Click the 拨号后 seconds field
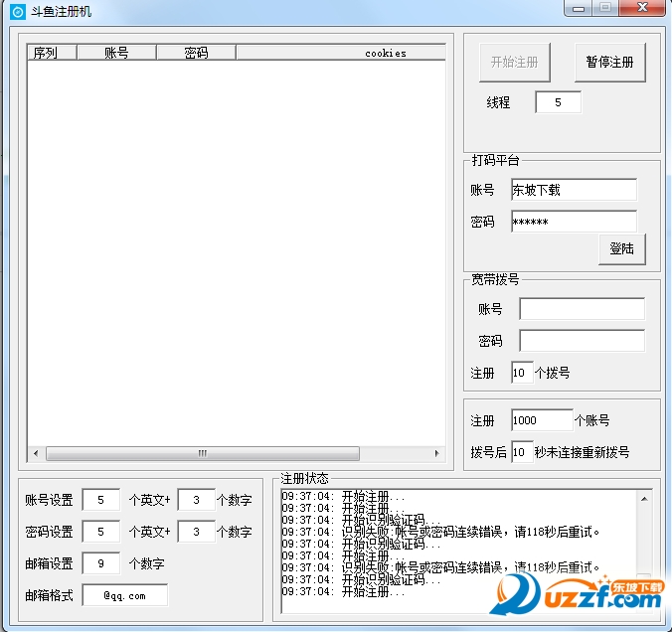This screenshot has height=632, width=672. [522, 451]
